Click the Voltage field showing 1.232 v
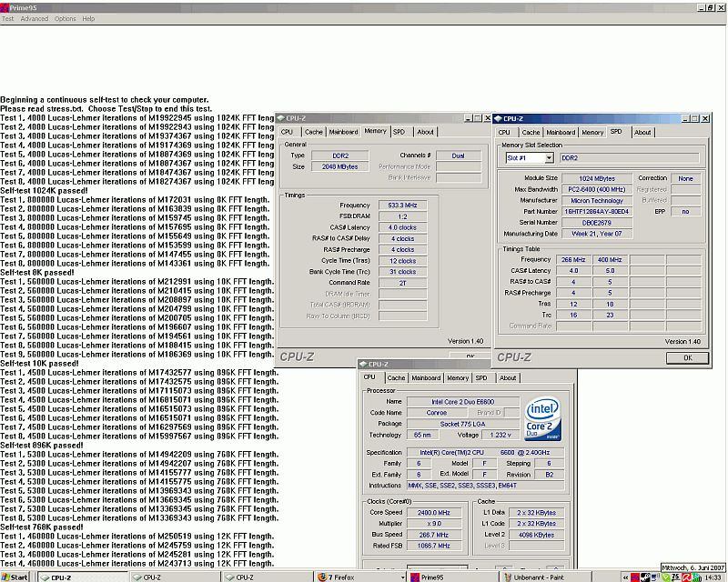The width and height of the screenshot is (728, 582). [500, 435]
